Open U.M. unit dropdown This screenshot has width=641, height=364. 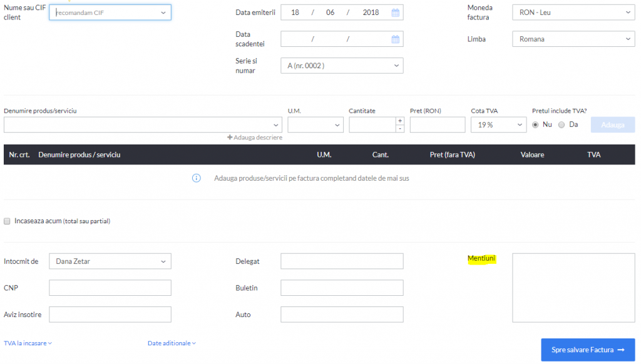tap(315, 125)
